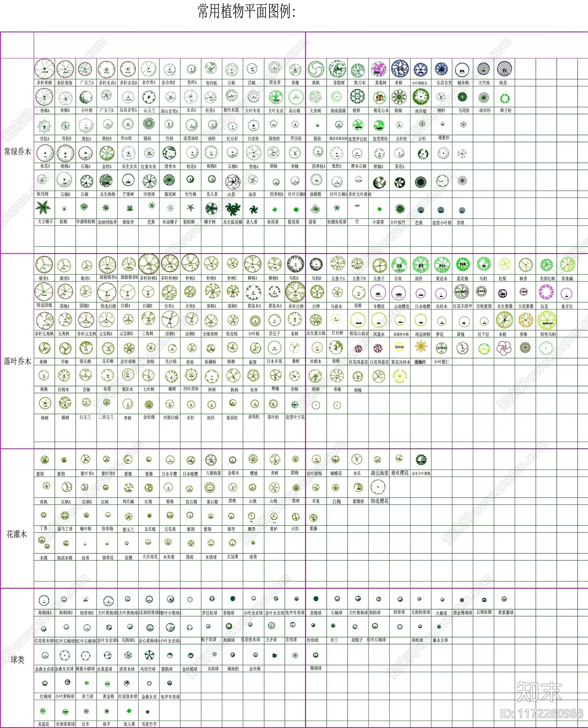This screenshot has width=588, height=728.
Task: Select the bright green 美蕊花 symbol
Action: [x=43, y=712]
